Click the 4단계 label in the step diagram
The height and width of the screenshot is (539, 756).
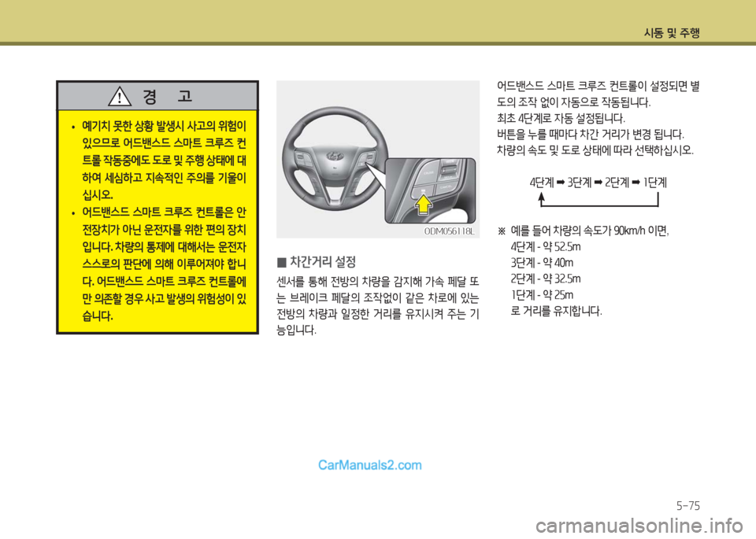(x=542, y=183)
